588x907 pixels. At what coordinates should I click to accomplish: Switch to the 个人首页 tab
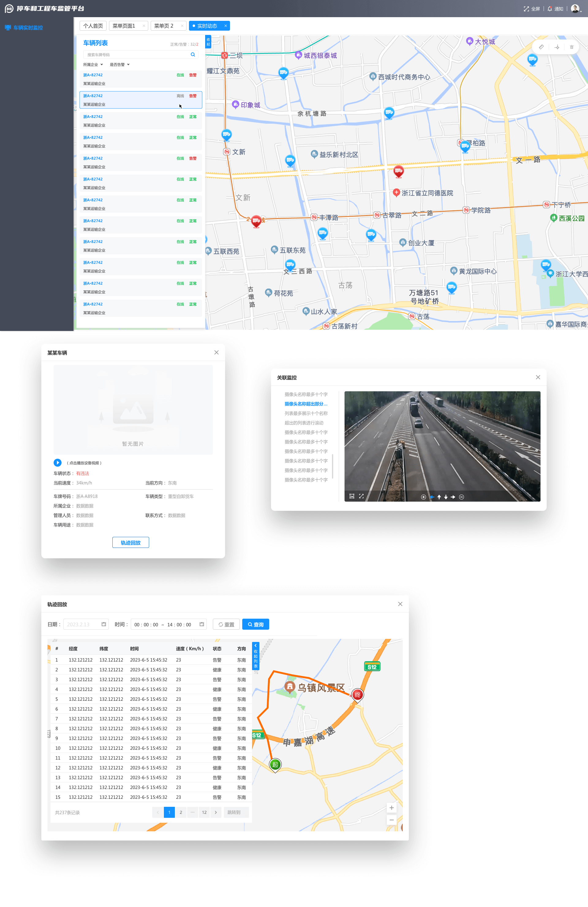93,26
